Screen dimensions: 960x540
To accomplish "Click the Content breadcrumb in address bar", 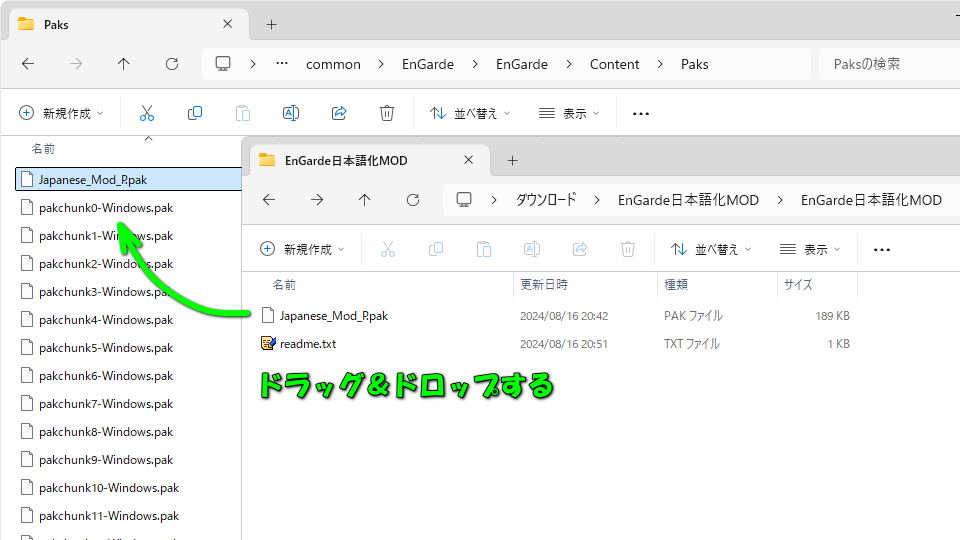I will pyautogui.click(x=614, y=64).
